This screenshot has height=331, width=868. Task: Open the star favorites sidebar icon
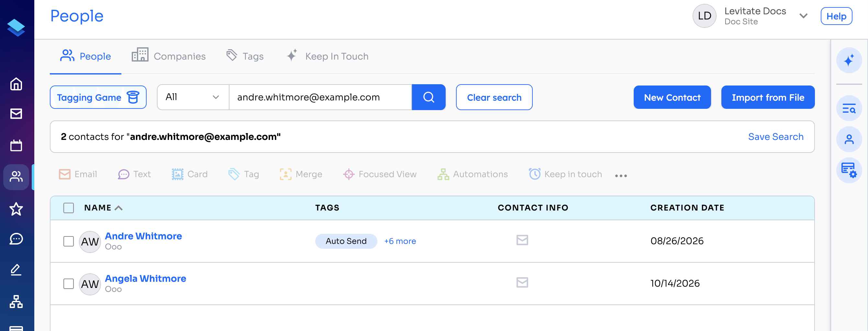(16, 209)
